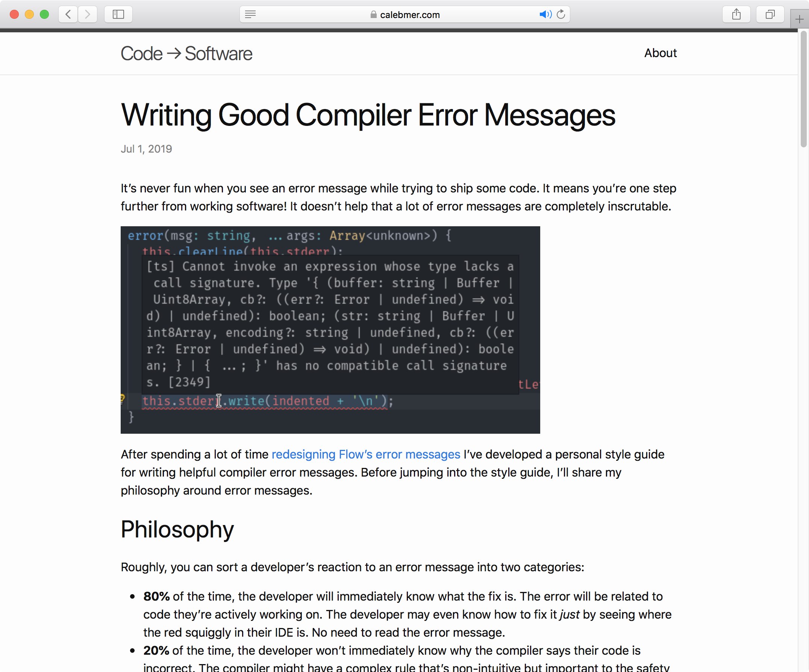This screenshot has height=672, width=809.
Task: Follow the redesigning Flow's error messages link
Action: coord(365,454)
